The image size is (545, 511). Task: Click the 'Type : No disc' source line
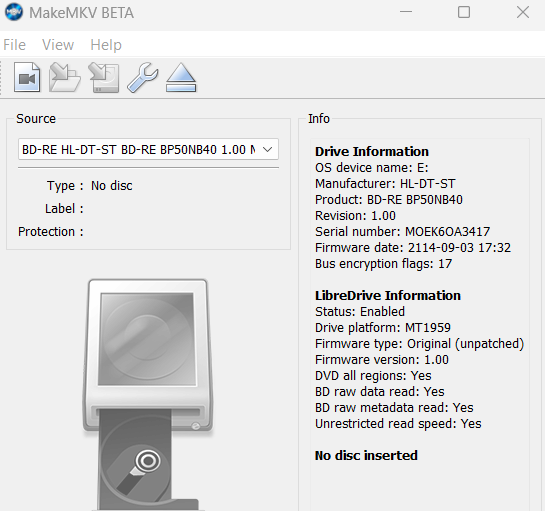(x=90, y=186)
